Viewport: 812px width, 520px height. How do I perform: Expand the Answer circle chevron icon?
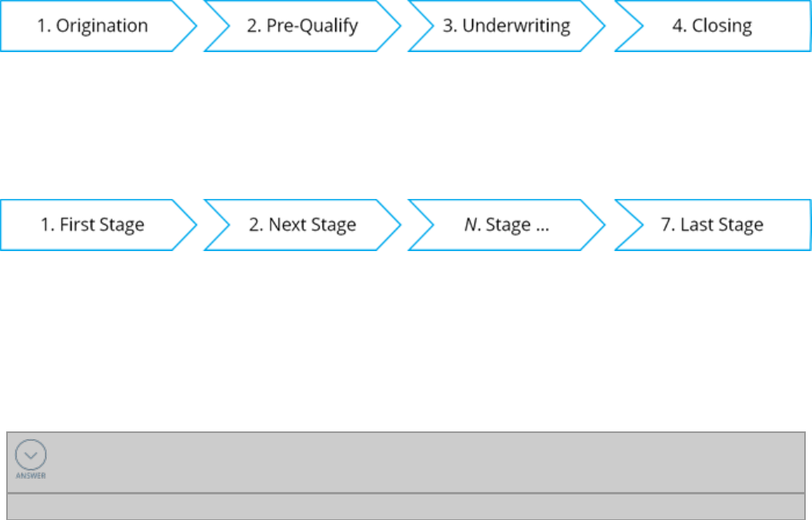[x=31, y=455]
